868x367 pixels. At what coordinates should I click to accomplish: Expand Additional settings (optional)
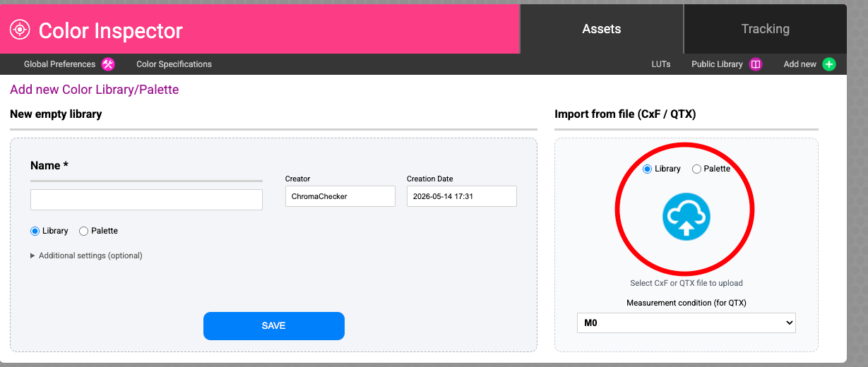(86, 255)
